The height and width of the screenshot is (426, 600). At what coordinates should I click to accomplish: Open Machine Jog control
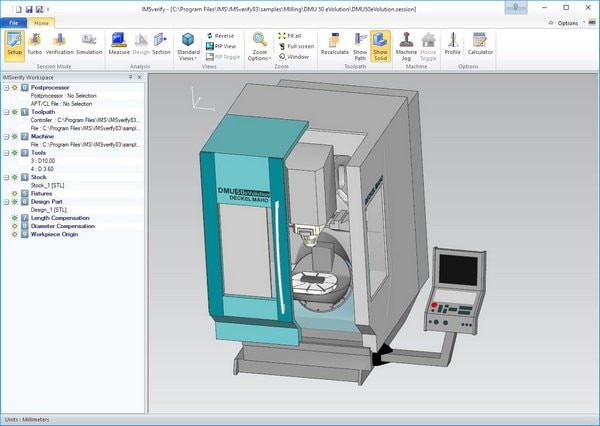pos(406,44)
